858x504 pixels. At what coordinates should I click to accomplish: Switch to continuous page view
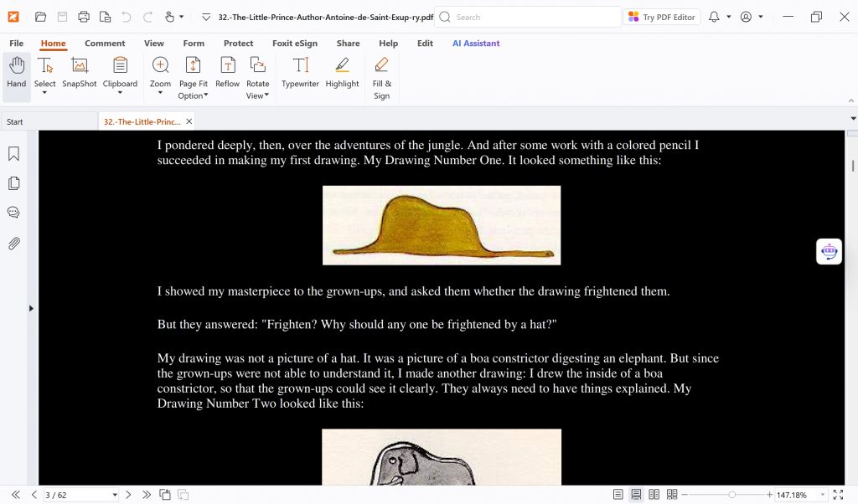[x=636, y=495]
